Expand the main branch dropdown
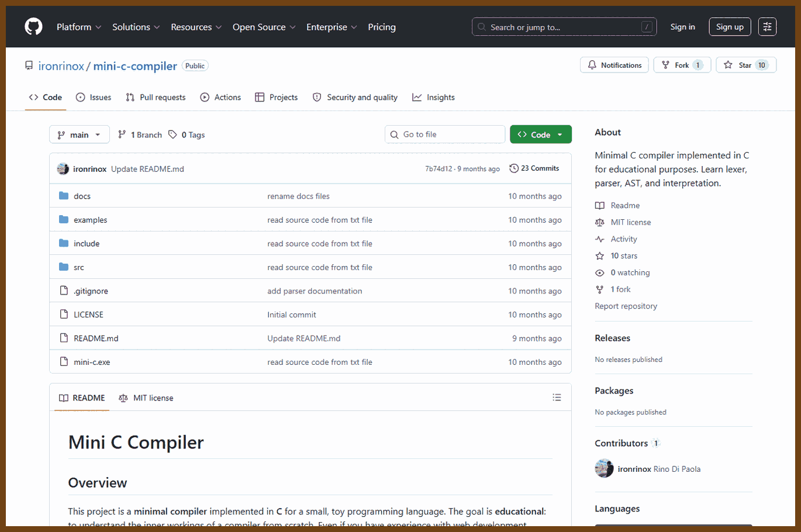 coord(80,134)
